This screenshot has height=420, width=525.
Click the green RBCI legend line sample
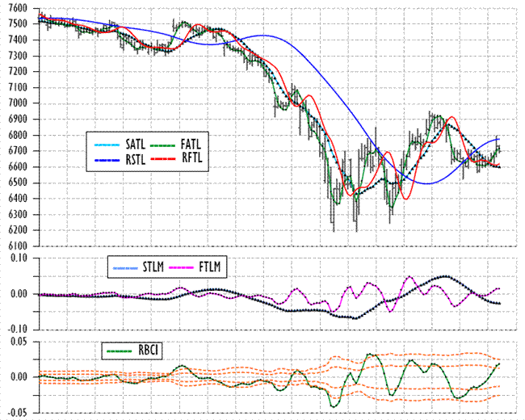(119, 351)
